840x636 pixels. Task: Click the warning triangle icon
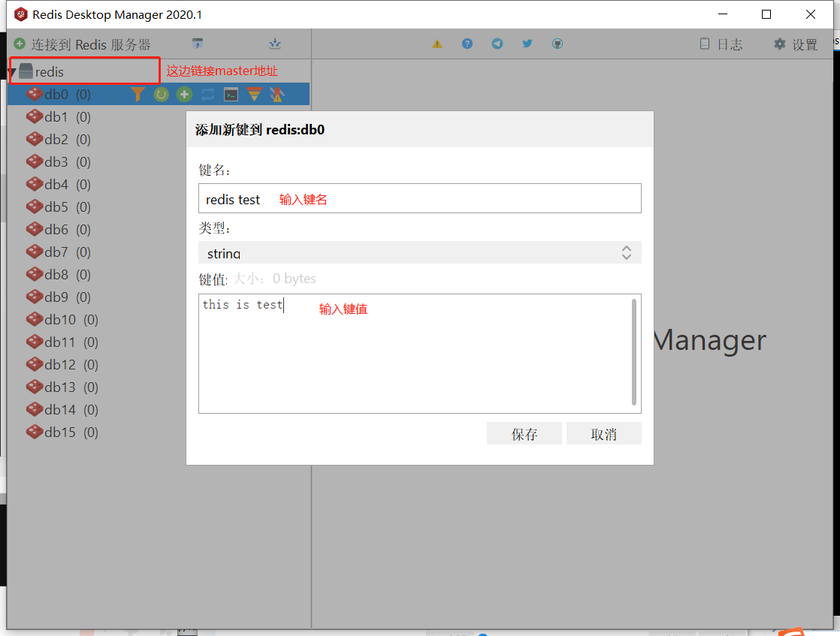coord(437,44)
